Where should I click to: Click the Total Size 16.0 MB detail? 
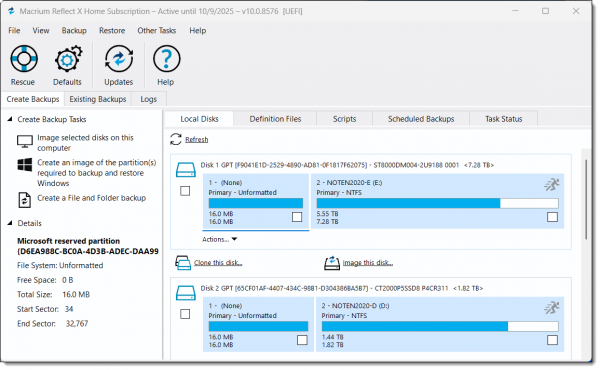click(x=53, y=295)
